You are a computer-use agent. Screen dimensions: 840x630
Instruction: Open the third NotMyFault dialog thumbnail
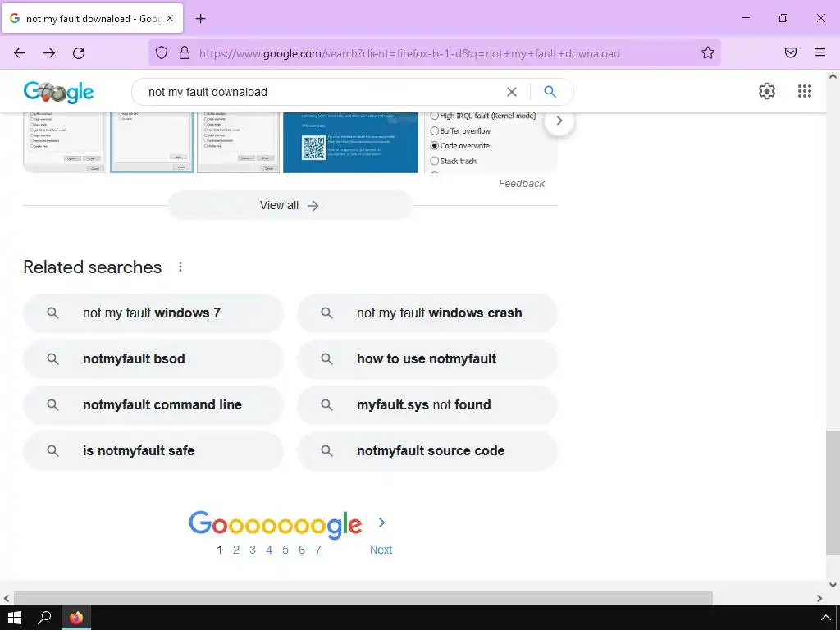[x=239, y=143]
